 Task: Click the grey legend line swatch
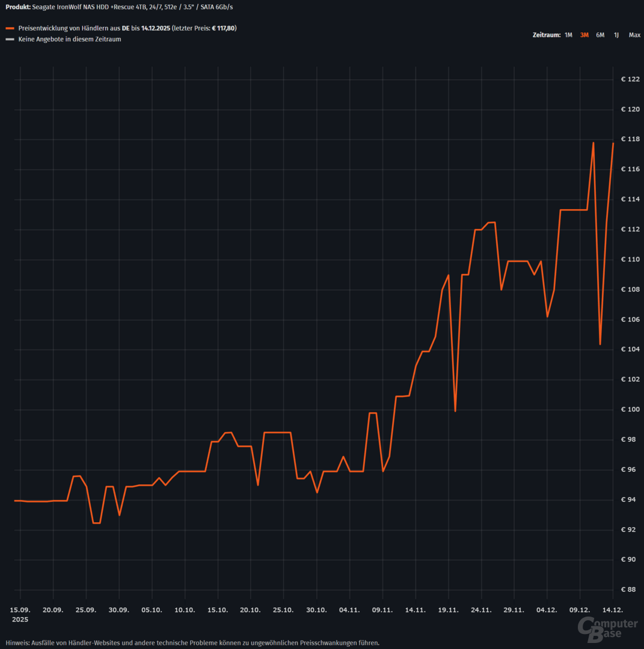[x=10, y=39]
